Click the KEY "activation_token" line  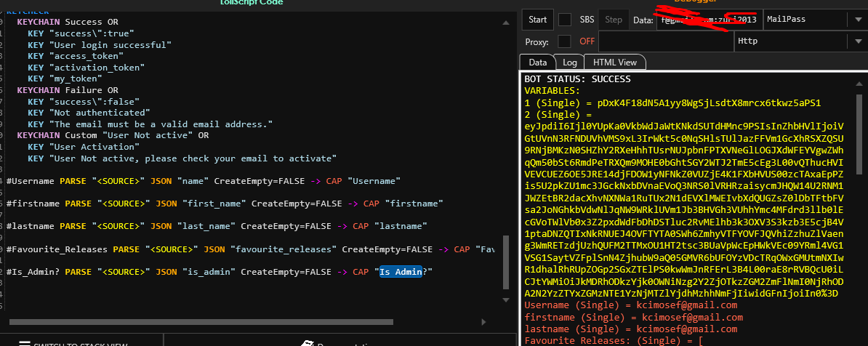(87, 68)
